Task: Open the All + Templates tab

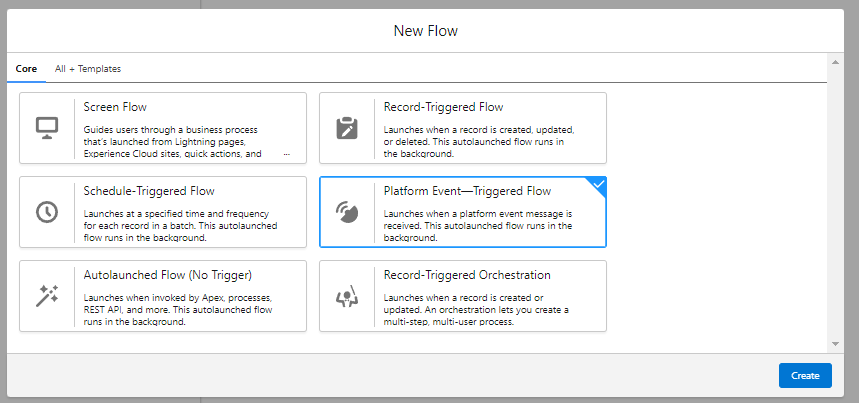Action: pyautogui.click(x=88, y=69)
